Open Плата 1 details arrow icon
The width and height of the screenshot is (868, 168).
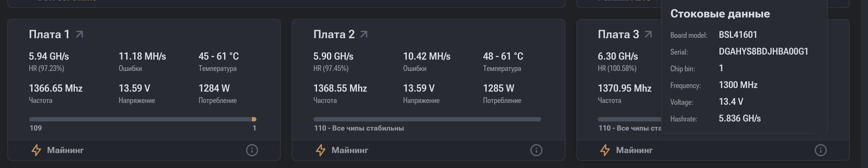click(80, 34)
